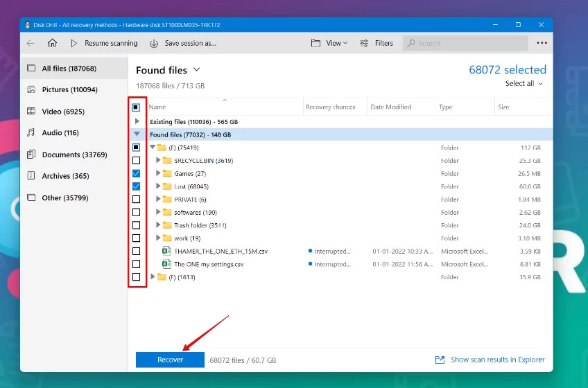This screenshot has width=588, height=388.
Task: Expand the softwares folder
Action: click(x=158, y=212)
